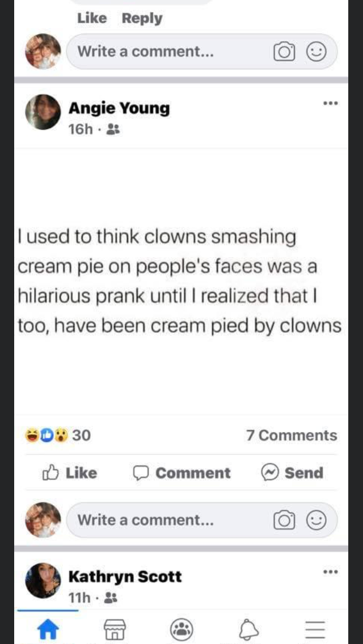Open Marketplace tab in bottom navigation
The width and height of the screenshot is (363, 644).
(115, 629)
